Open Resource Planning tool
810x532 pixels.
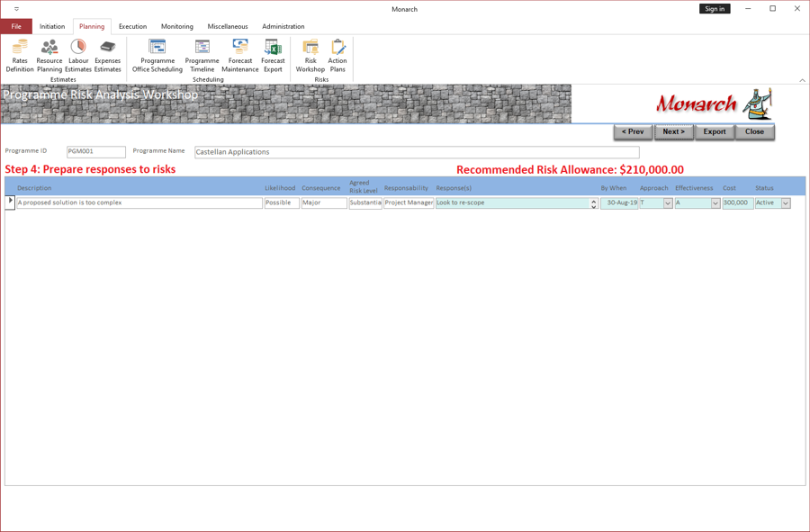click(49, 56)
